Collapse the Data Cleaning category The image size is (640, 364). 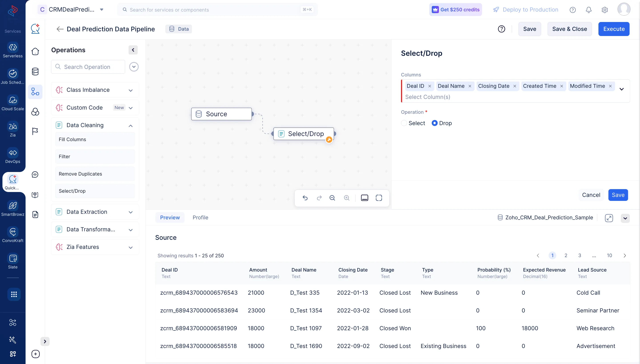click(x=130, y=126)
